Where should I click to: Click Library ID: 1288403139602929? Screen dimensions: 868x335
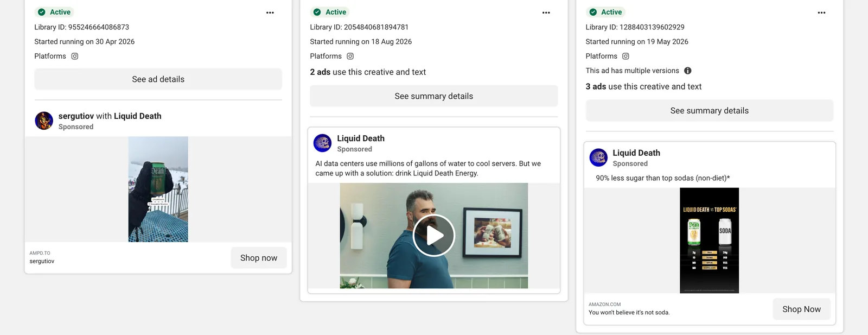pyautogui.click(x=635, y=27)
